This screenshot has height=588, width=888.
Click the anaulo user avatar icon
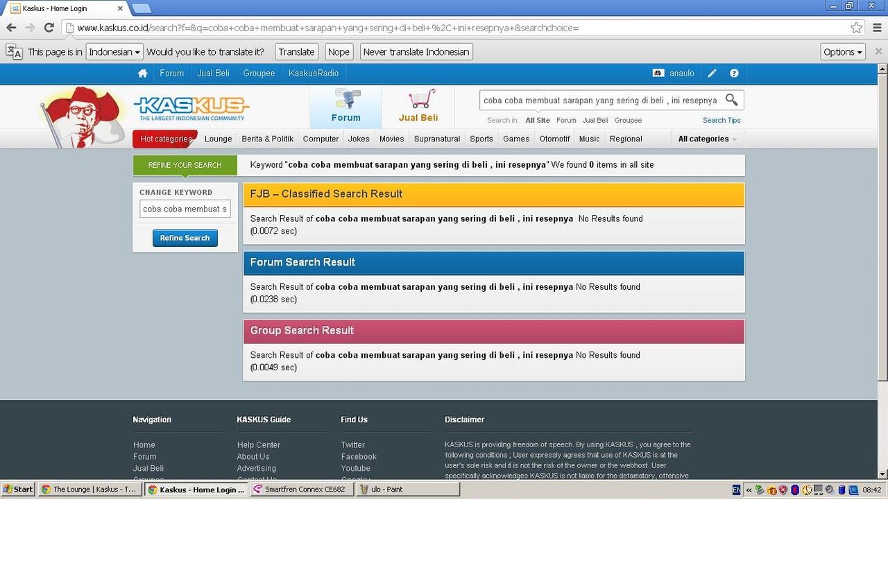(x=658, y=73)
